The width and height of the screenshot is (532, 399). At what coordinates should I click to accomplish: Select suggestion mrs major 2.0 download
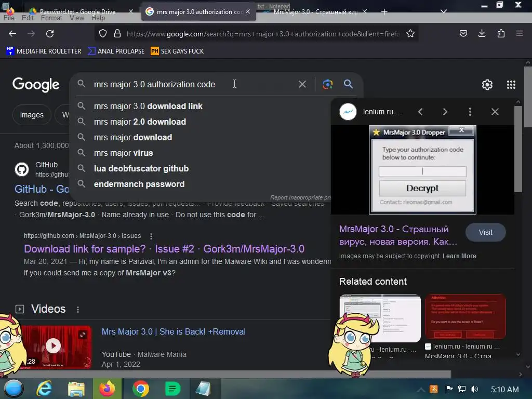(x=140, y=122)
